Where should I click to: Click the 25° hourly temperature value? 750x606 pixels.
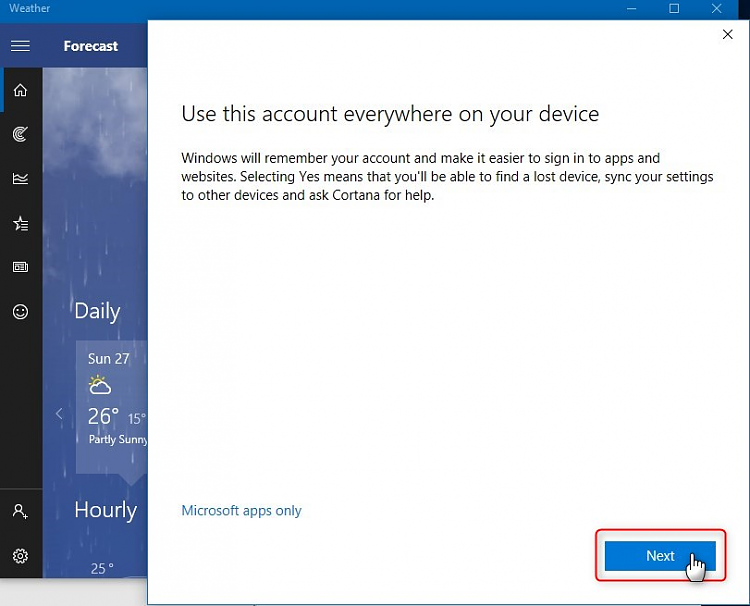(102, 568)
